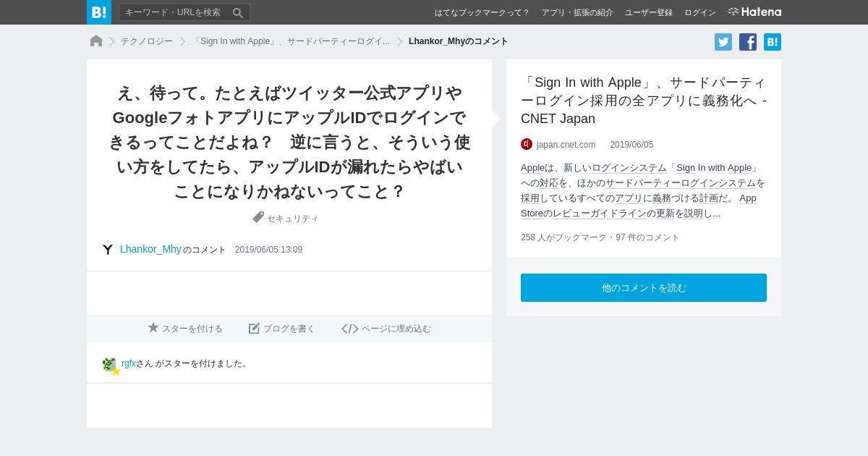868x456 pixels.
Task: Click the セキュリティ tag
Action: [293, 219]
